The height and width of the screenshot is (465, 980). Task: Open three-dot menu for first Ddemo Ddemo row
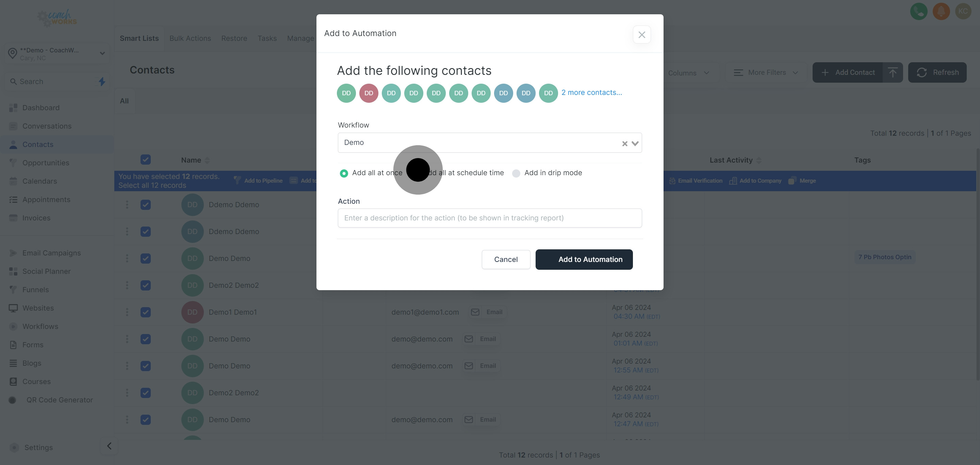tap(127, 204)
